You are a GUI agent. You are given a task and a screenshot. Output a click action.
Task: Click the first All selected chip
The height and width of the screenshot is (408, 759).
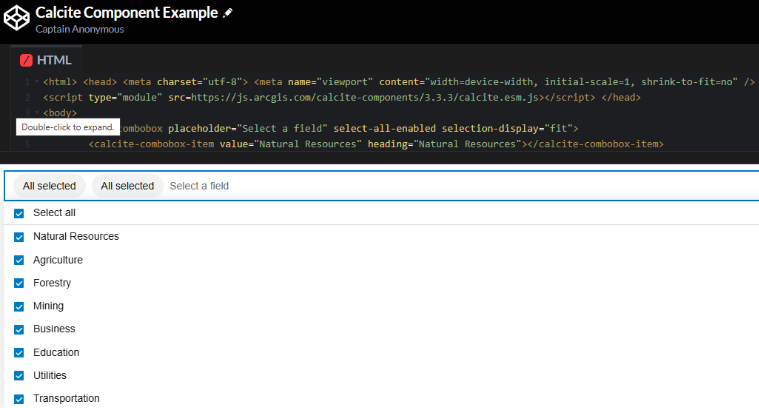point(49,186)
